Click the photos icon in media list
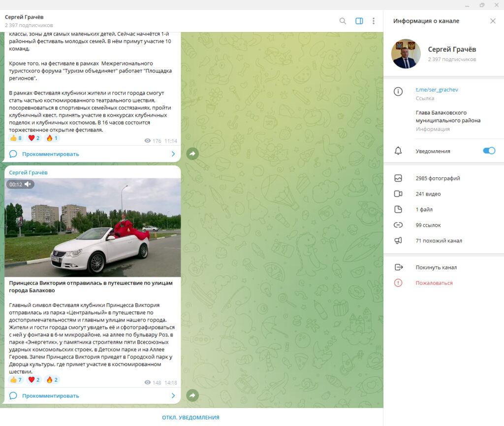This screenshot has height=426, width=504. (398, 178)
